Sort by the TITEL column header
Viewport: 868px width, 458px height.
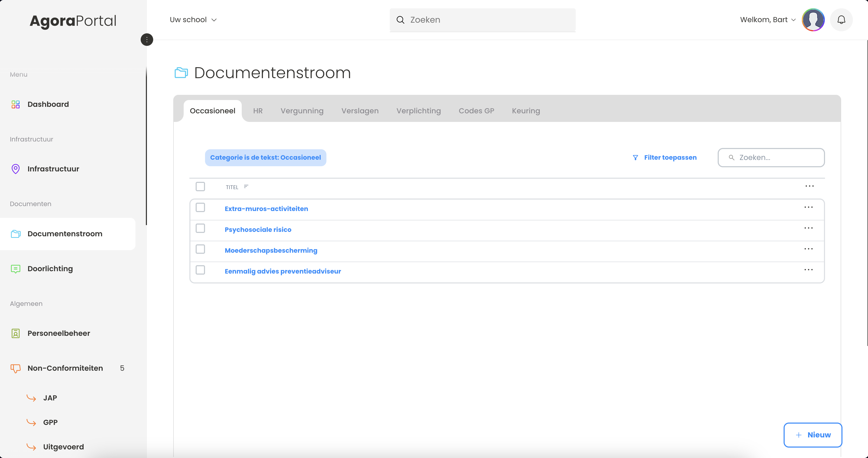(232, 187)
